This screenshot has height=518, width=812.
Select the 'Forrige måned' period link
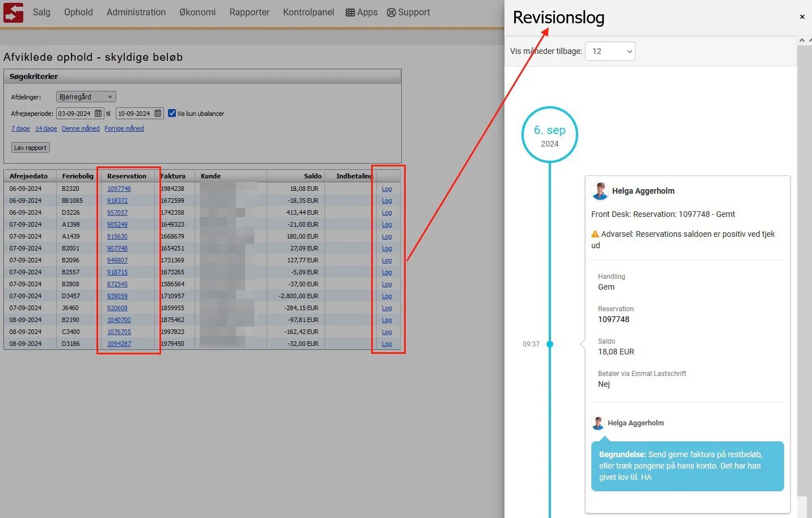pos(124,129)
